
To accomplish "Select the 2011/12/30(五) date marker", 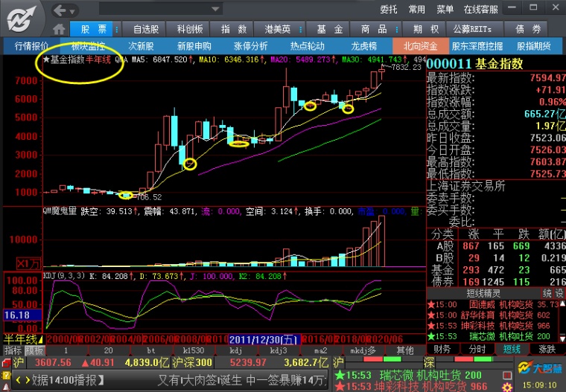I will [264, 340].
